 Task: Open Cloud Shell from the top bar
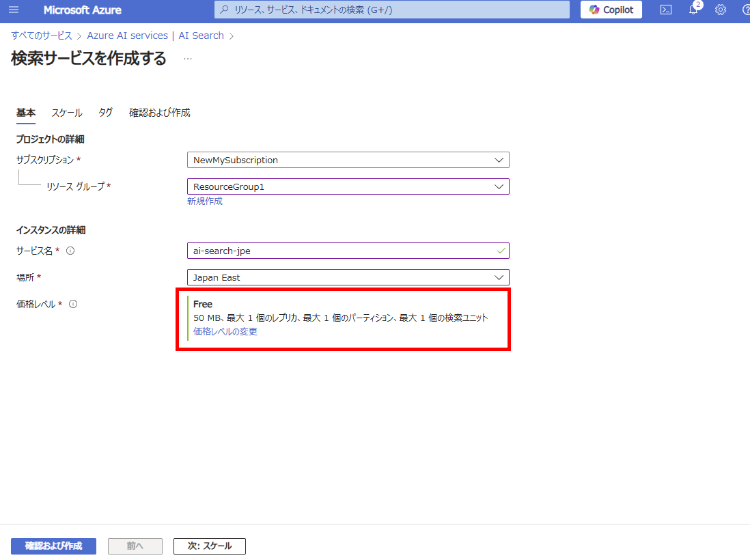pyautogui.click(x=665, y=10)
